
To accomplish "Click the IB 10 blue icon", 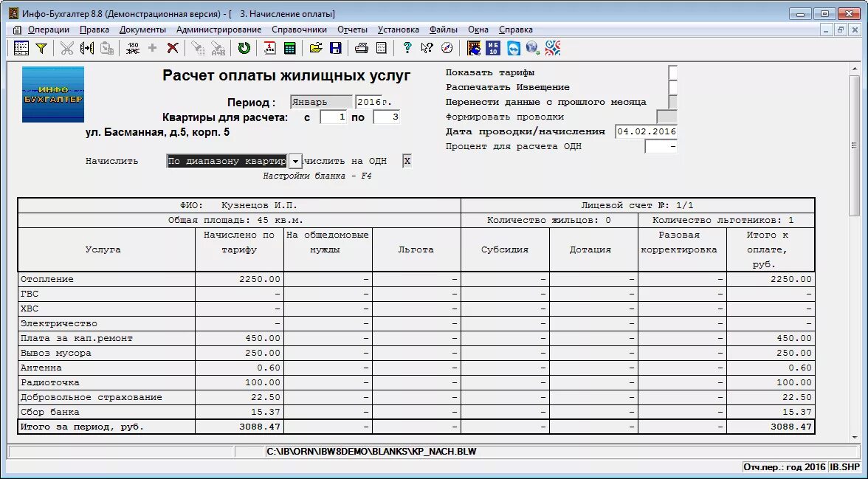I will pos(493,48).
